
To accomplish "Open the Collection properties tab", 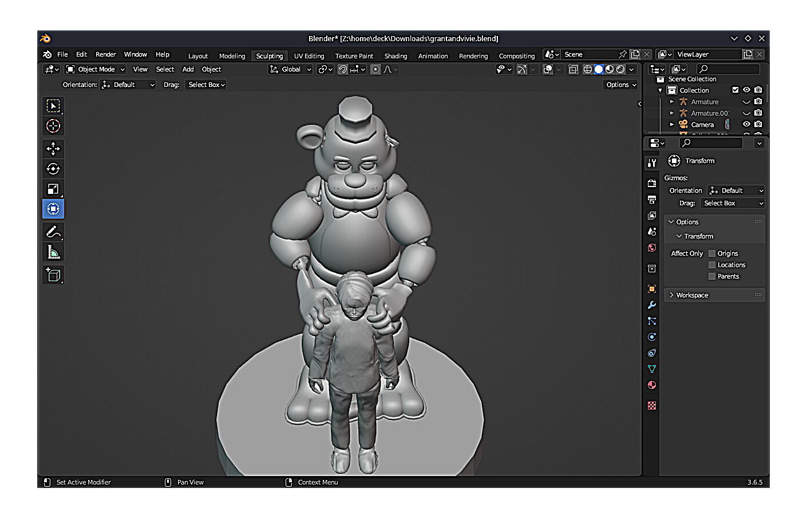I will click(652, 268).
